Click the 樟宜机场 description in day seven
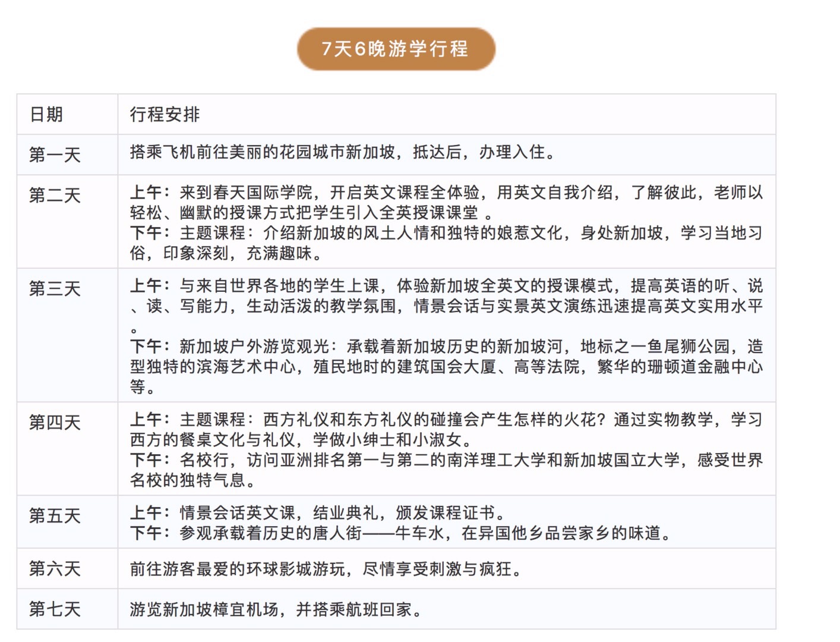Screen dimensions: 840x642 pyautogui.click(x=276, y=610)
